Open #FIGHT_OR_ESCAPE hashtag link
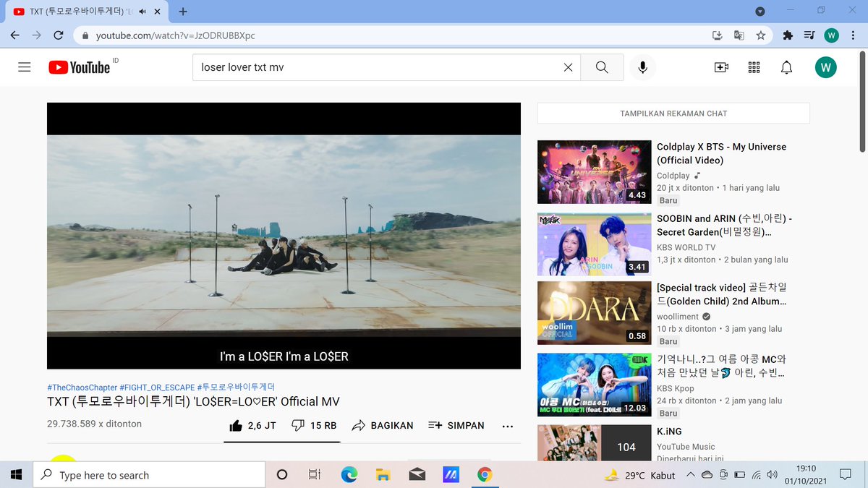The height and width of the screenshot is (488, 868). [157, 388]
